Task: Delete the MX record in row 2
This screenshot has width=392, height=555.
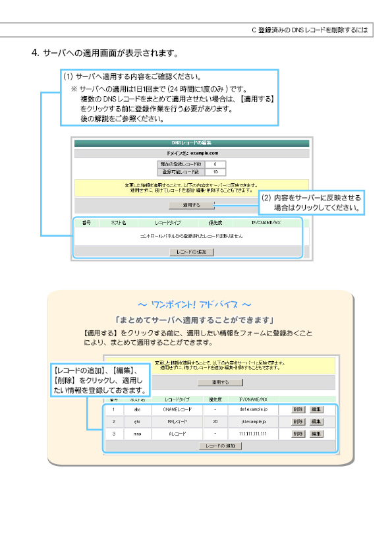Action: tap(298, 422)
